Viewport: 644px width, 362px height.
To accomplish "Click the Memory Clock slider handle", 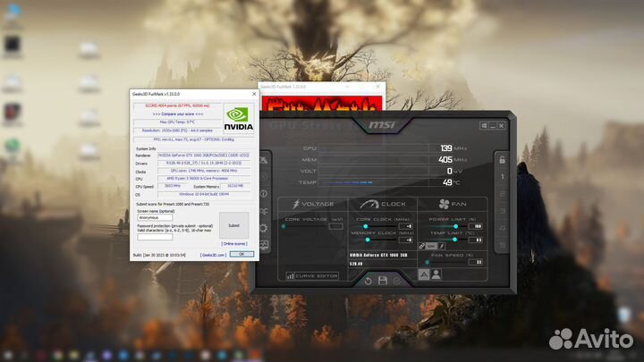I will [x=368, y=240].
